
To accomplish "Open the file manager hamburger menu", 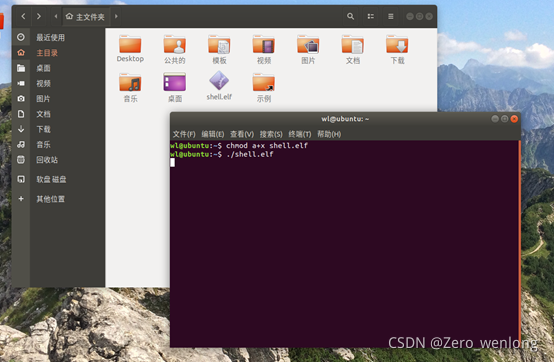I will point(391,16).
